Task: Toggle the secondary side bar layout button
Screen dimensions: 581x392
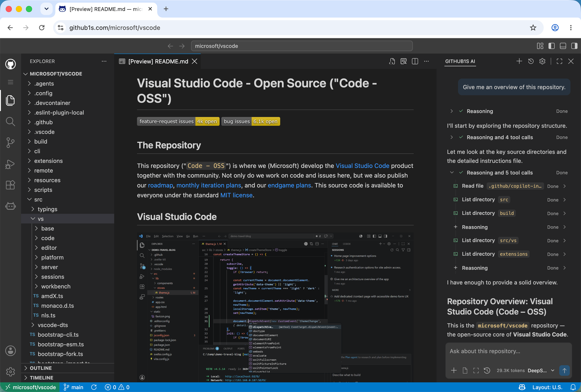Action: (574, 46)
